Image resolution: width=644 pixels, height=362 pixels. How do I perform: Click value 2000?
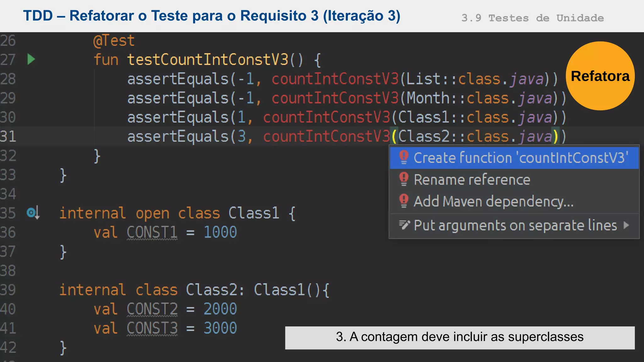(220, 309)
